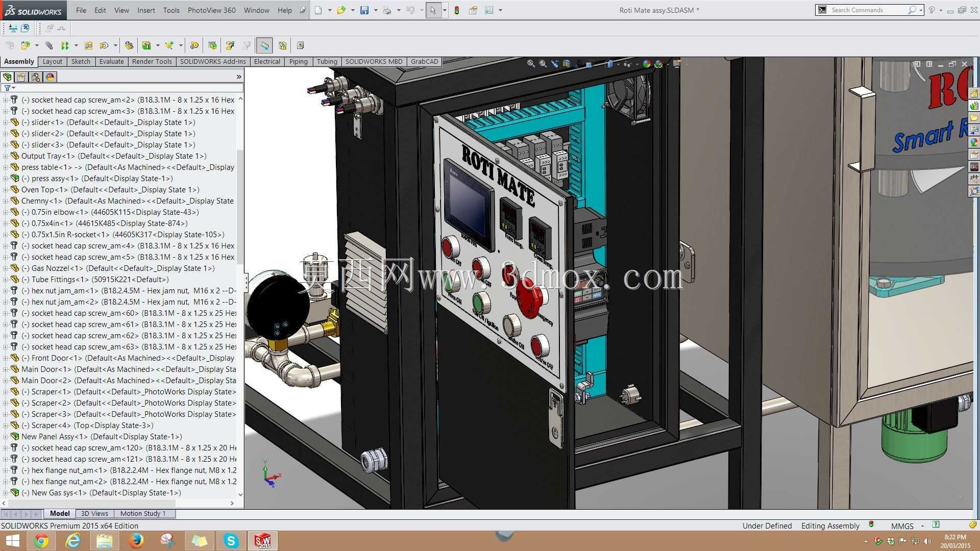Click the Smart Fasteners icon
Screen dimensions: 980x551
88,45
